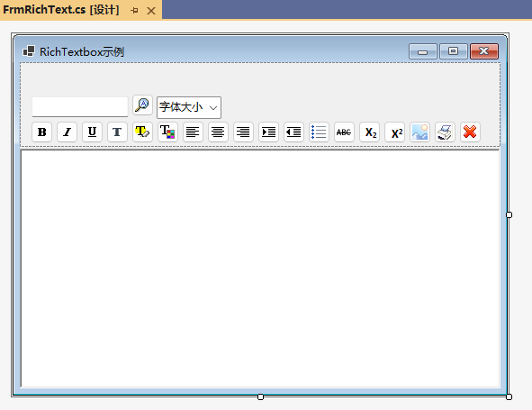Click the form icon in RichTextbox示例 title

coord(29,51)
